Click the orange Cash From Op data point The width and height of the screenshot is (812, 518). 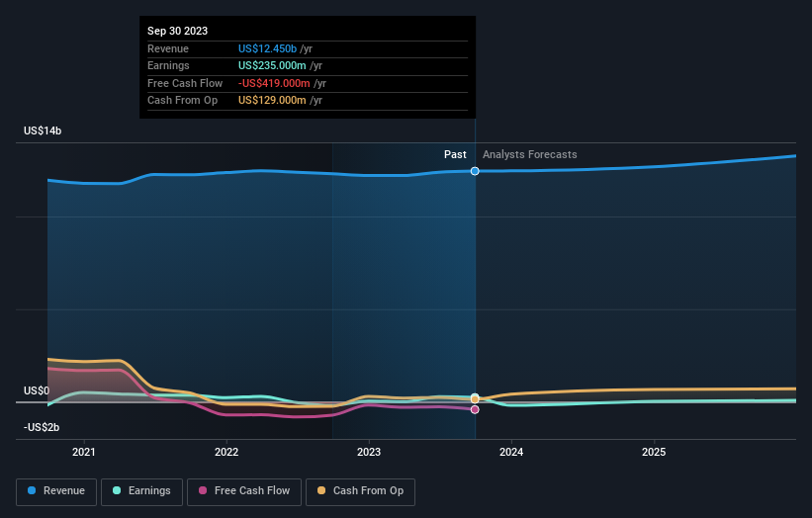(x=475, y=399)
